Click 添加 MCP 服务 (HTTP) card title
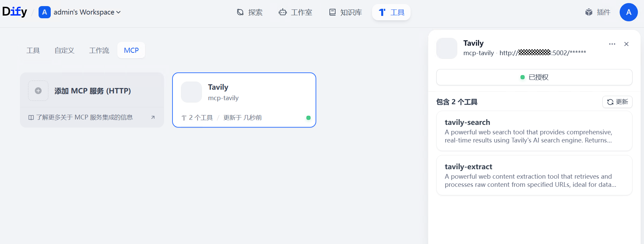The image size is (644, 244). pos(92,91)
